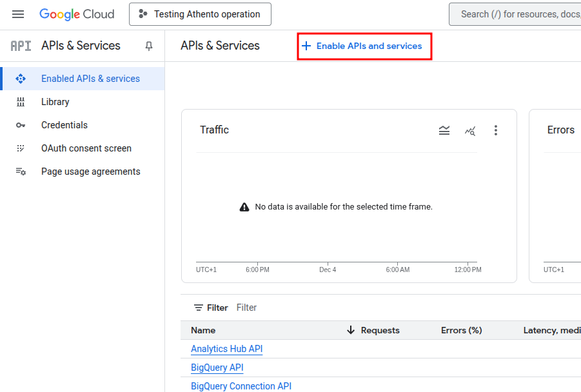The width and height of the screenshot is (581, 392).
Task: Open the Analytics Hub API link
Action: coord(226,349)
